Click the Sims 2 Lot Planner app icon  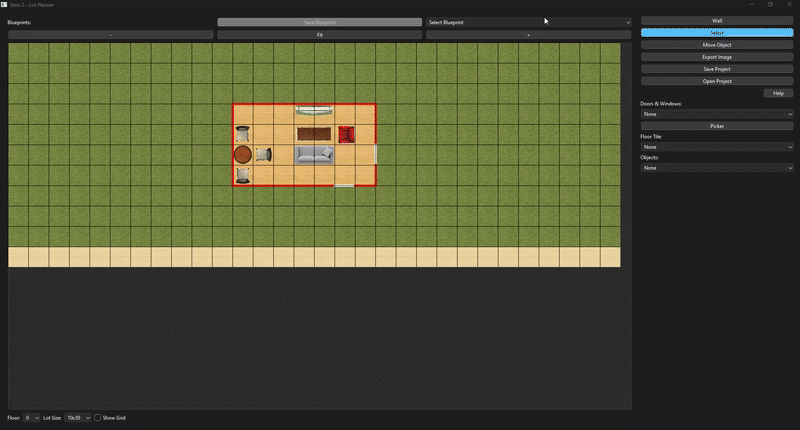pos(4,5)
